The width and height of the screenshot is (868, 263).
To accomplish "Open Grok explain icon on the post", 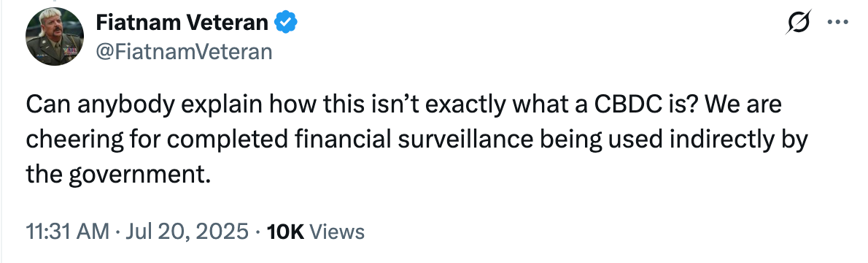I will (x=798, y=22).
